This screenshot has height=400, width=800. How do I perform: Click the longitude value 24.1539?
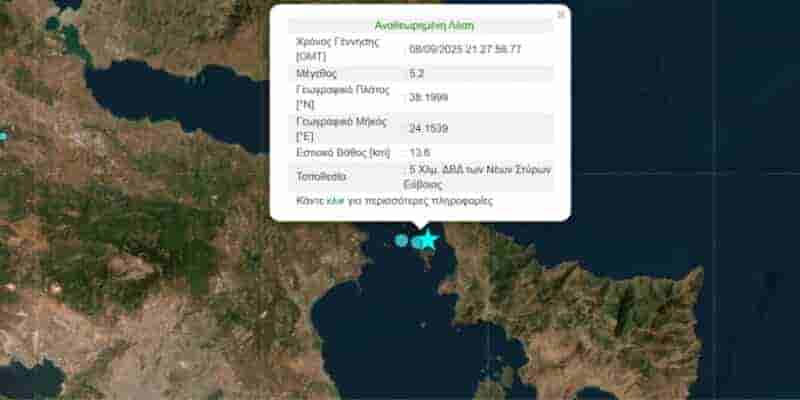(428, 129)
